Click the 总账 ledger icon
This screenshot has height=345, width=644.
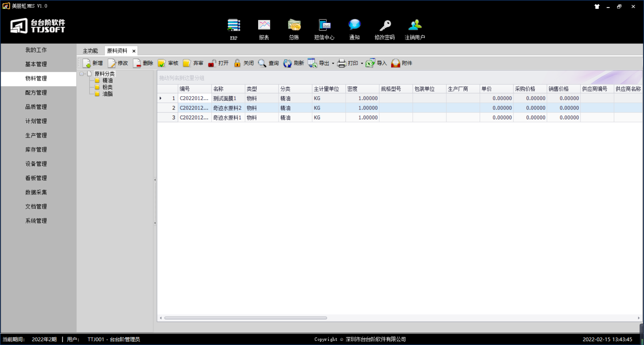[x=294, y=26]
